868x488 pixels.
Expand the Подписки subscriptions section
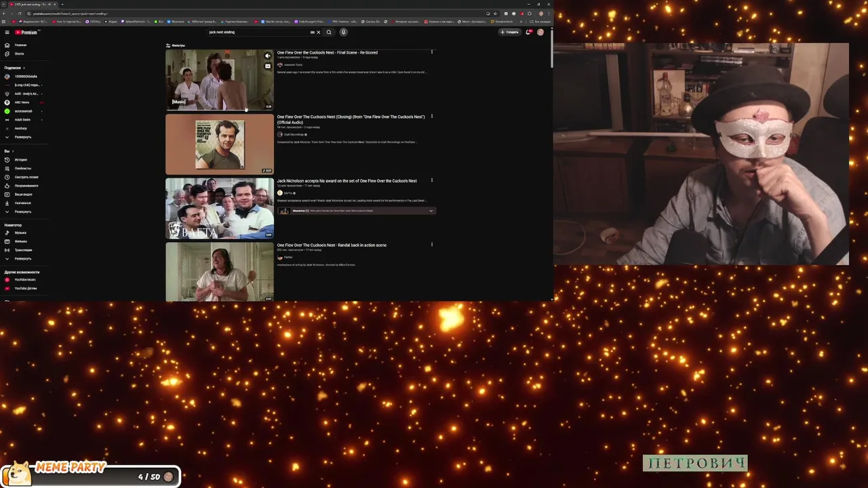pyautogui.click(x=14, y=68)
